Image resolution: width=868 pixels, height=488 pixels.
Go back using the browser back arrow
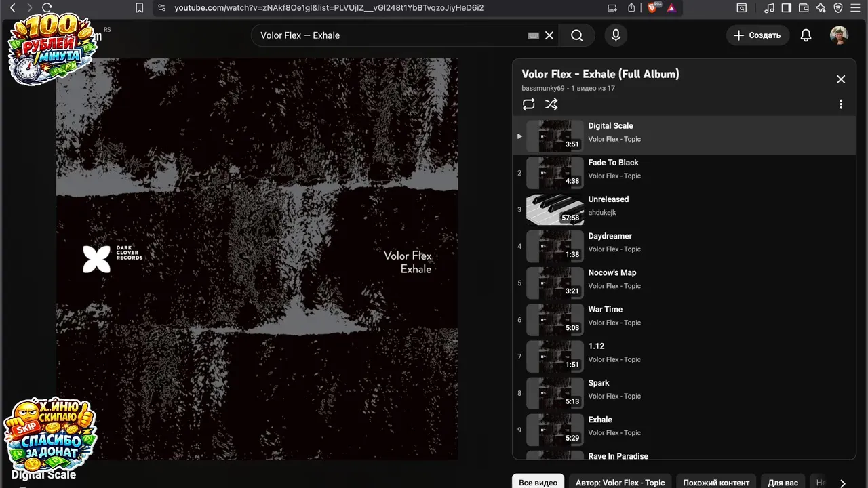(x=12, y=8)
